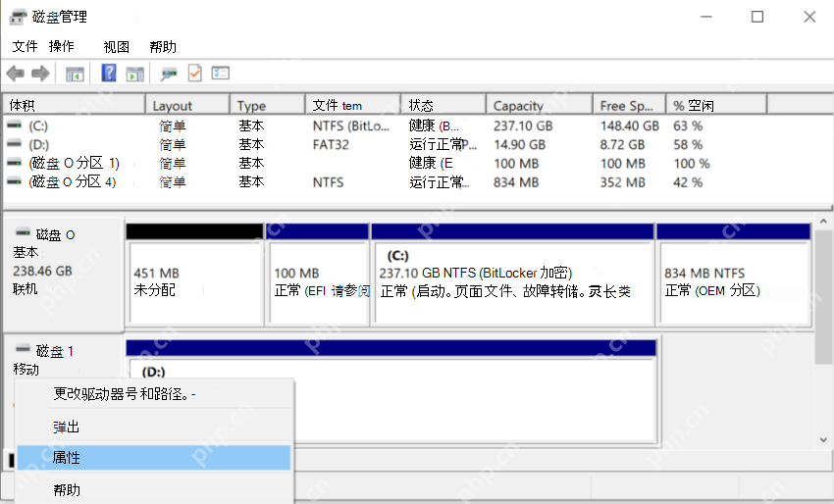Select the 451 MB 未分配 partition block
This screenshot has width=834, height=504.
click(x=194, y=276)
